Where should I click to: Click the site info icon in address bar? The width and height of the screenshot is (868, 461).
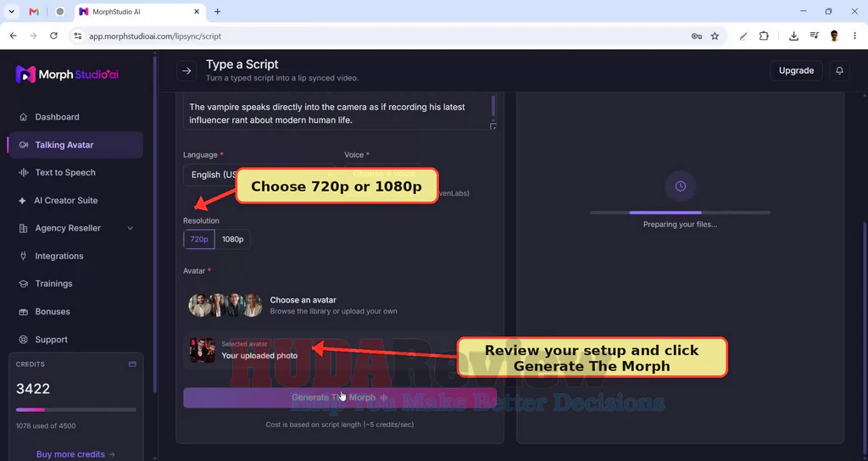(77, 36)
